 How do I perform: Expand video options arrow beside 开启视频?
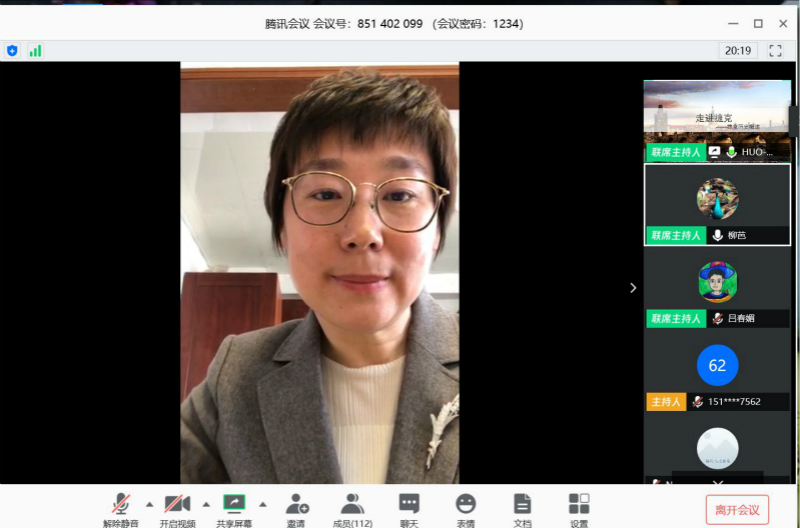coord(207,503)
